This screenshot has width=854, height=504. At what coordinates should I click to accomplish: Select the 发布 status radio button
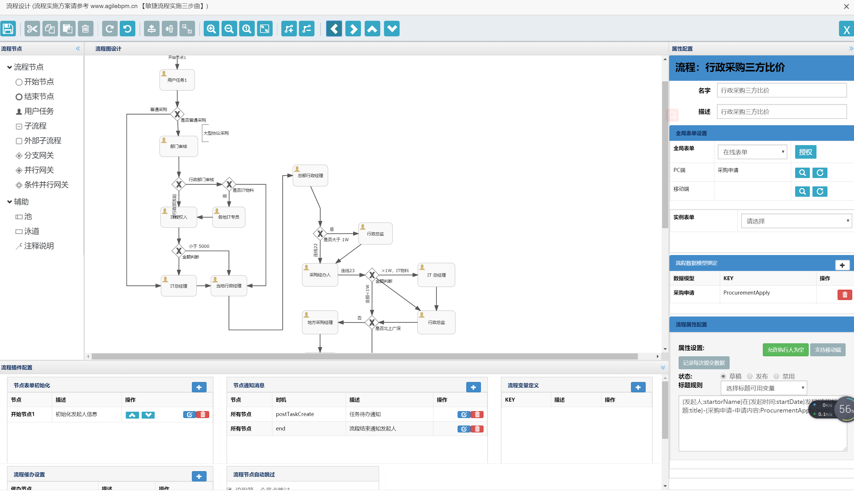(x=750, y=376)
